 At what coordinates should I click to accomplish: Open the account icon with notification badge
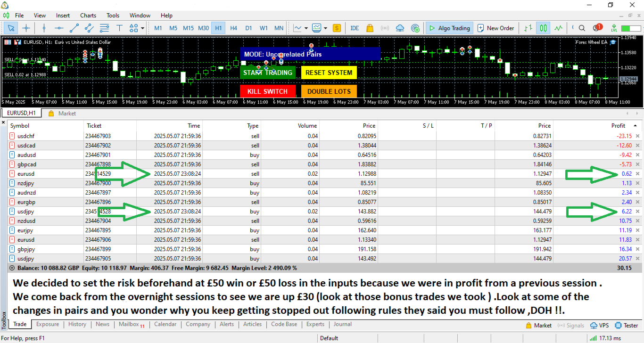[x=597, y=28]
